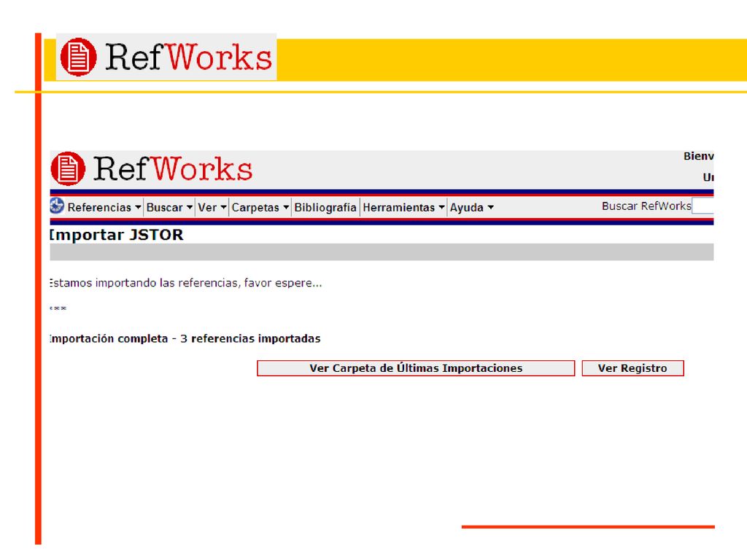Click Ver Carpeta de Últimas Importaciones button
Screen dimensions: 747x560
coord(416,368)
